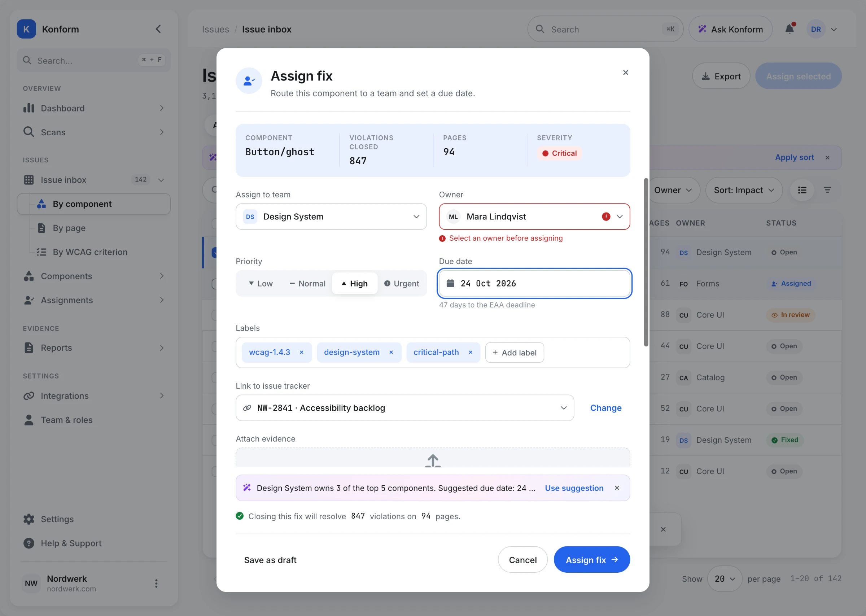
Task: Open the Sort: Impact dropdown
Action: pyautogui.click(x=744, y=190)
